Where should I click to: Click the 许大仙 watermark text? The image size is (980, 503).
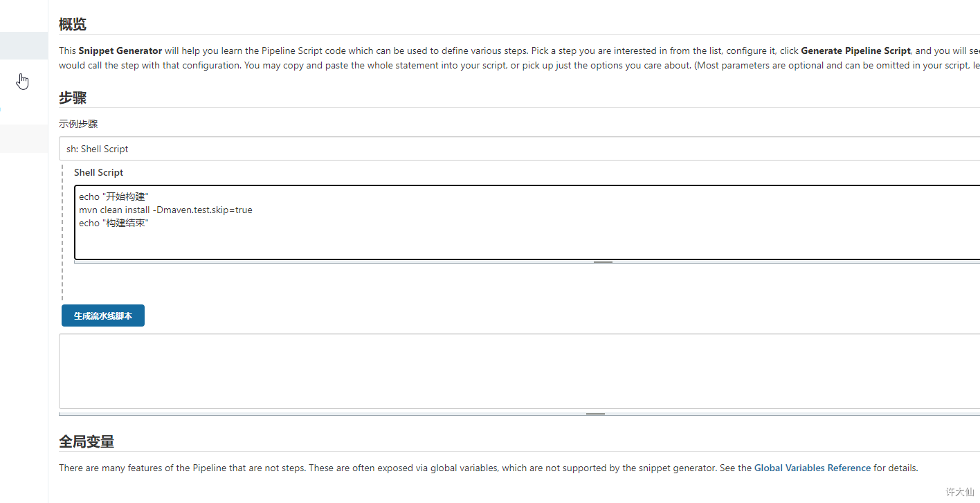[x=960, y=492]
